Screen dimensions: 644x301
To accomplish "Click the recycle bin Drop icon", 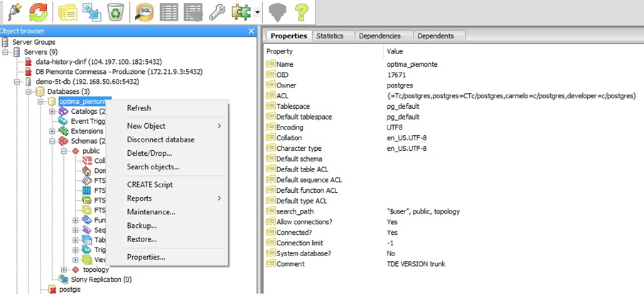I will click(114, 11).
